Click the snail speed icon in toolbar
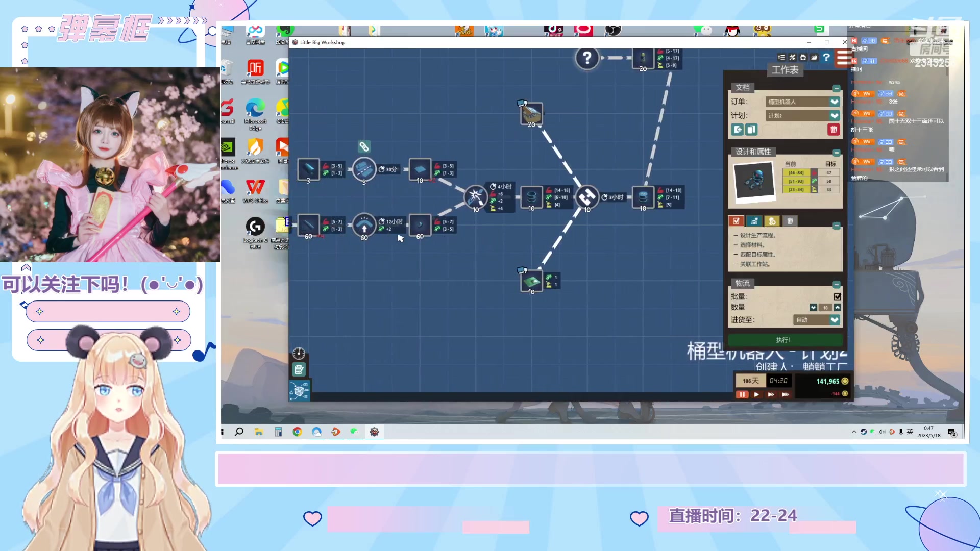This screenshot has width=980, height=551. (814, 58)
